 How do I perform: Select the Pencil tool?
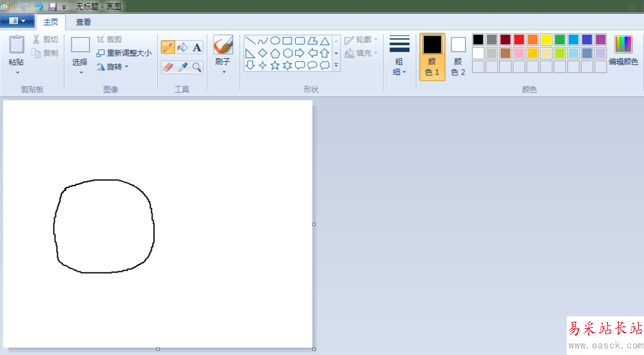(x=167, y=47)
